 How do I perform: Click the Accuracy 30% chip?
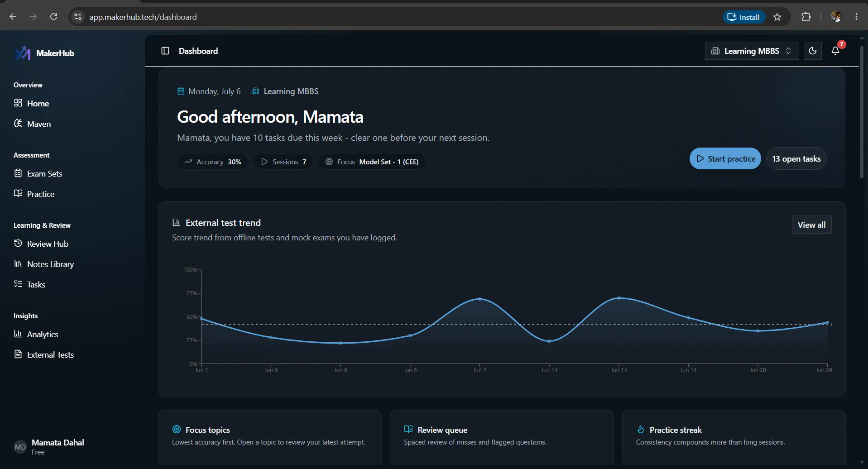213,162
